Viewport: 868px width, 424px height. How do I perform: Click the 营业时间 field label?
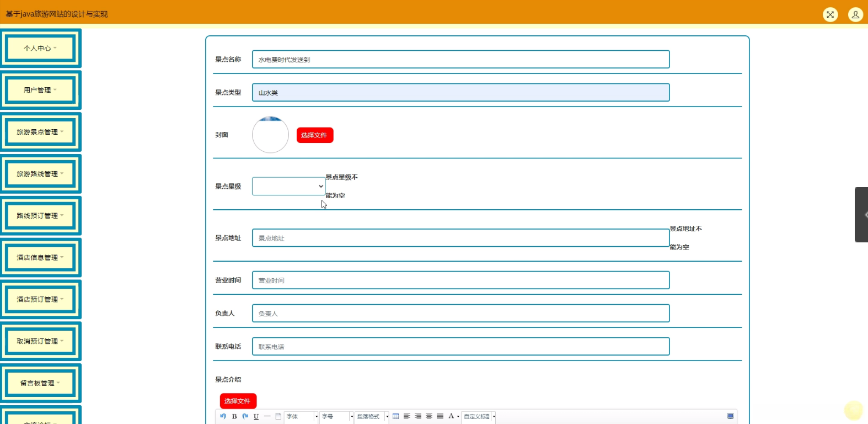[x=228, y=280]
